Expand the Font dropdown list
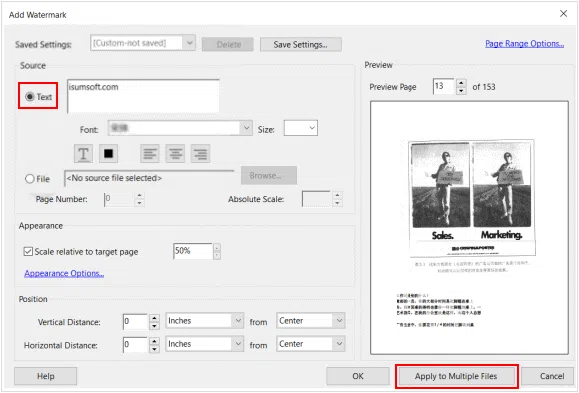This screenshot has height=393, width=579. 246,128
